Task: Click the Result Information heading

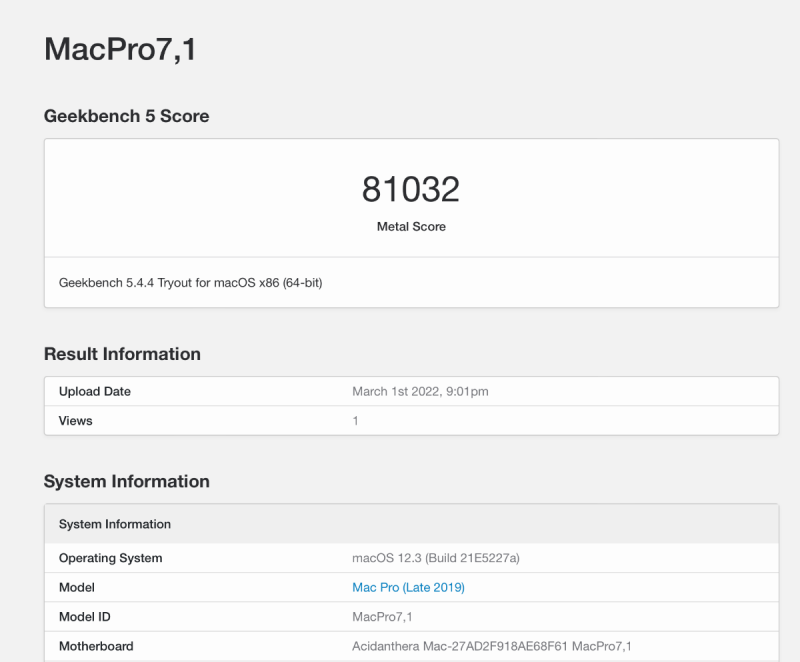Action: click(122, 354)
